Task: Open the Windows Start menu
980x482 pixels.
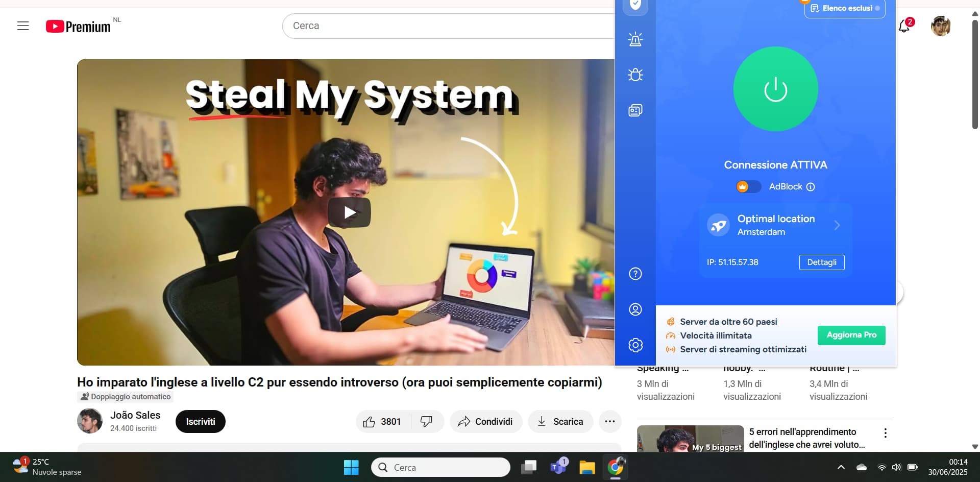Action: pyautogui.click(x=351, y=467)
